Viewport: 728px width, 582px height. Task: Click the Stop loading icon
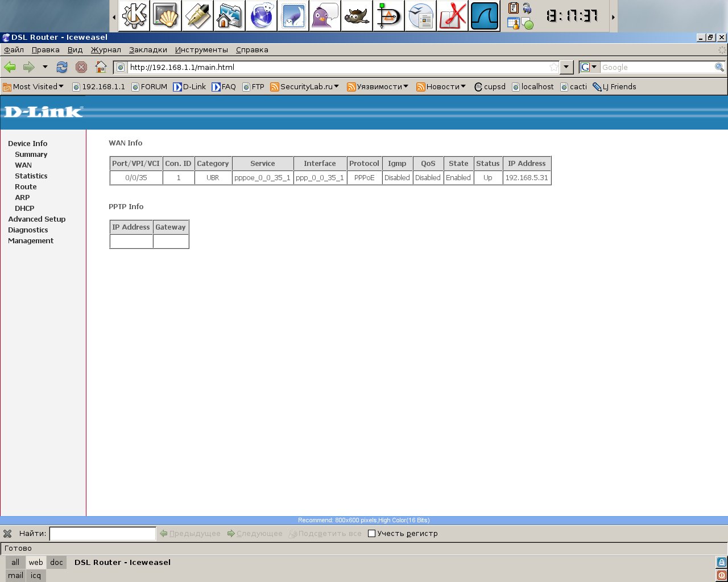81,67
